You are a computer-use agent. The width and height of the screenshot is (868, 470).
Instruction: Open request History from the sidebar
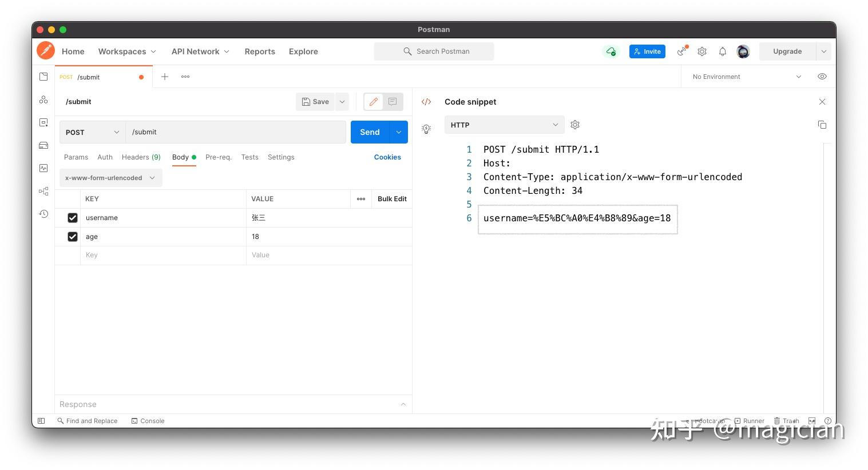(43, 213)
